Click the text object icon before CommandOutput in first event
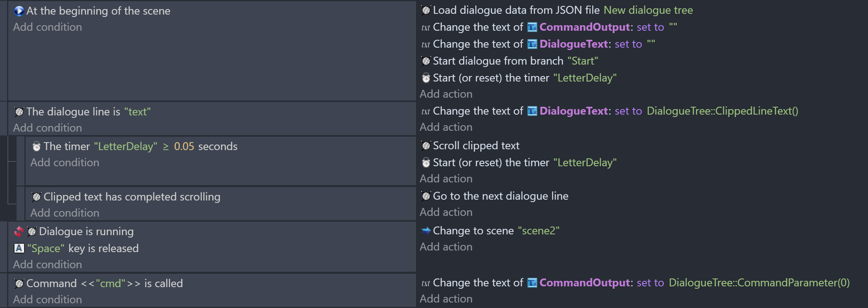This screenshot has width=868, height=308. point(532,27)
